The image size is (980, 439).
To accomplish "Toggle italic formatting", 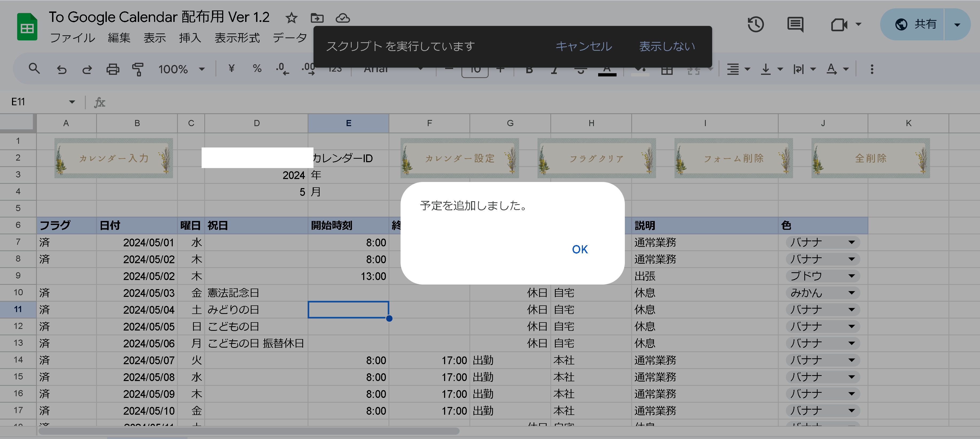I will (554, 69).
